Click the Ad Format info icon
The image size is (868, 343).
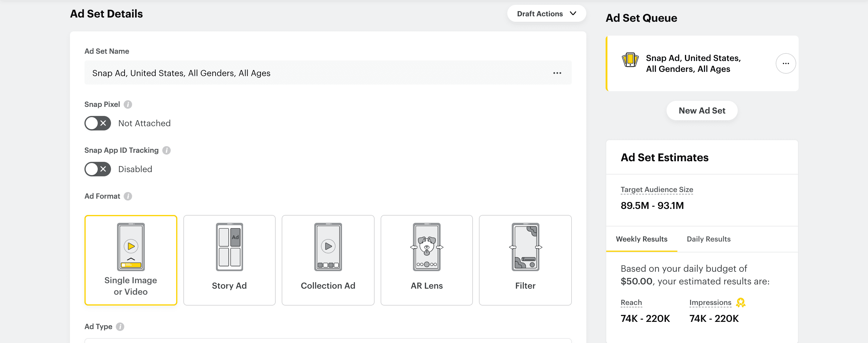tap(128, 196)
